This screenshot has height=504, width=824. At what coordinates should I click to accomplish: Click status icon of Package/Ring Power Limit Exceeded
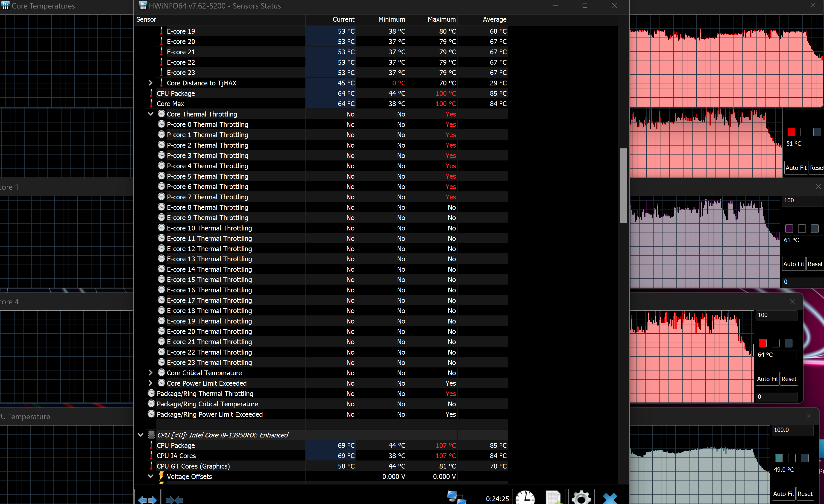tap(152, 414)
